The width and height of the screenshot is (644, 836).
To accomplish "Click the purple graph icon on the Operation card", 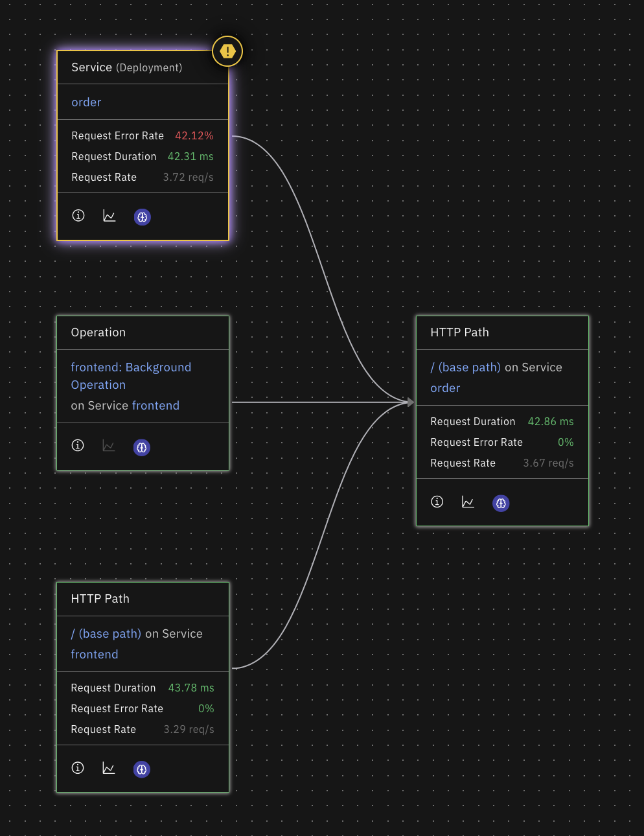I will pos(141,447).
